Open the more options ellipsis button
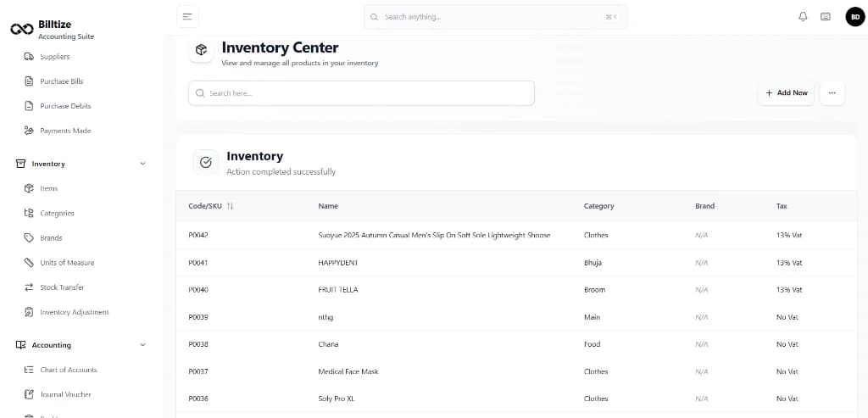 coord(832,93)
